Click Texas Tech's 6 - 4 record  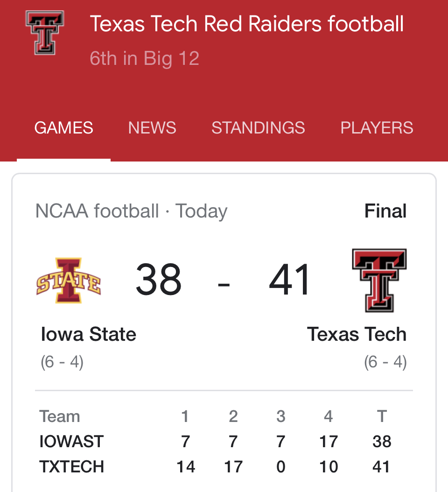(385, 362)
